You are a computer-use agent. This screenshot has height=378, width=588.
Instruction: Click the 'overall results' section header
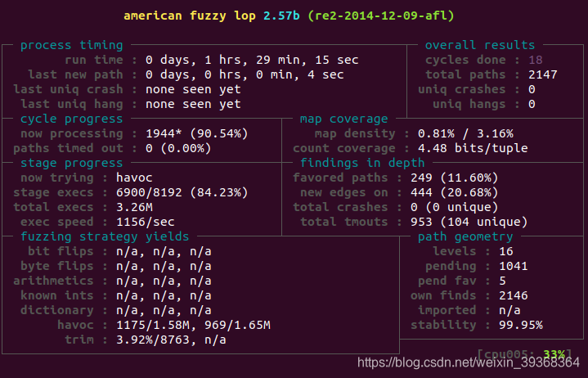click(480, 45)
